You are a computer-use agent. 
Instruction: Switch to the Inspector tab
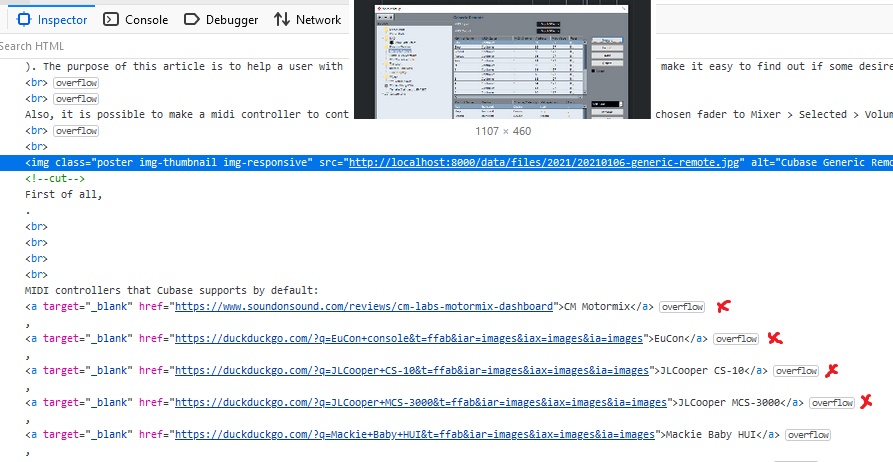[x=52, y=19]
